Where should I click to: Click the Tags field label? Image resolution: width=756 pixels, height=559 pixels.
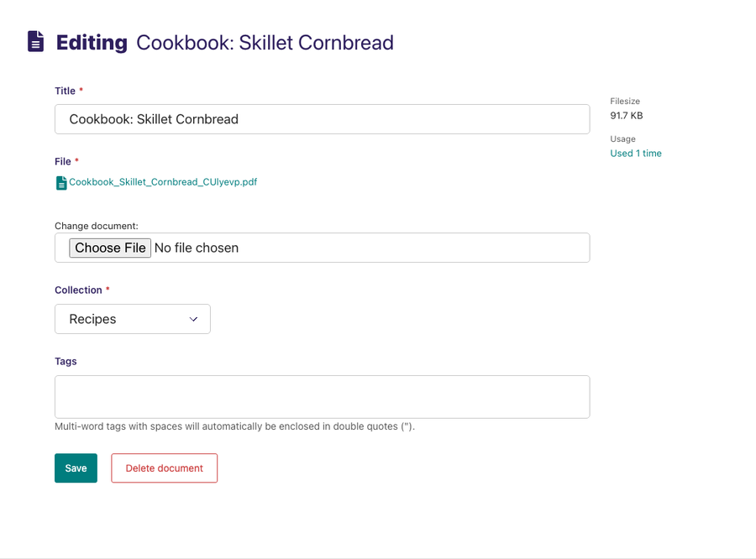66,361
